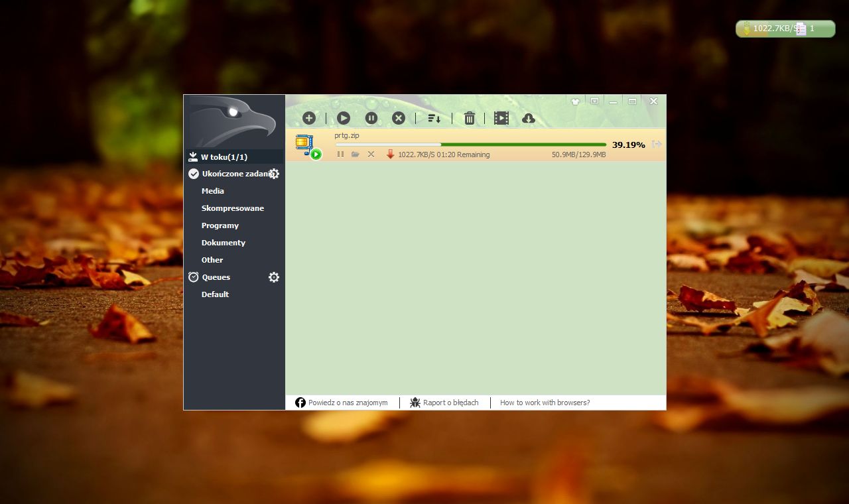
Task: Click the 39.19% progress percentage
Action: point(628,145)
